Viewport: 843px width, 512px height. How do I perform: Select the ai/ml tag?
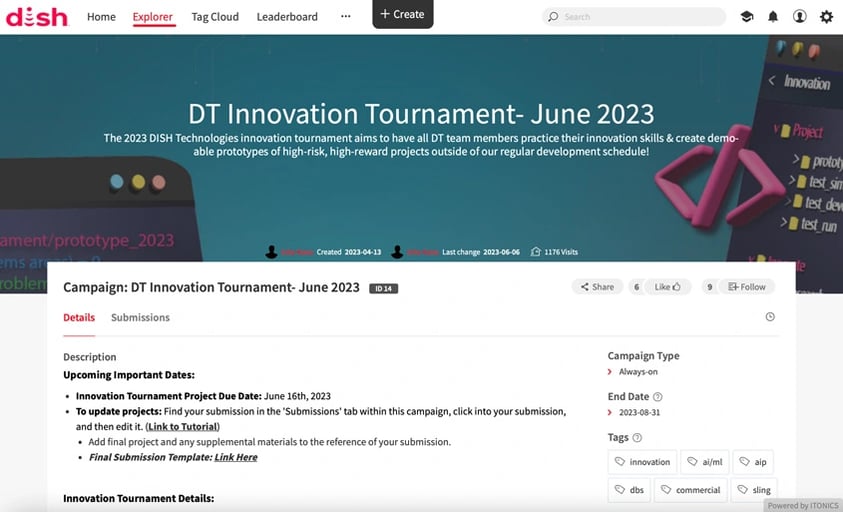click(705, 462)
